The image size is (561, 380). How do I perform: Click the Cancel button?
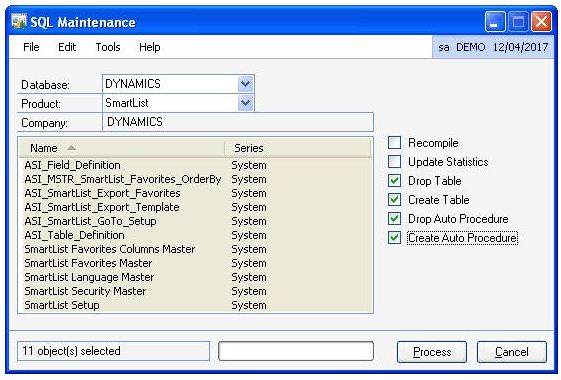coord(512,352)
